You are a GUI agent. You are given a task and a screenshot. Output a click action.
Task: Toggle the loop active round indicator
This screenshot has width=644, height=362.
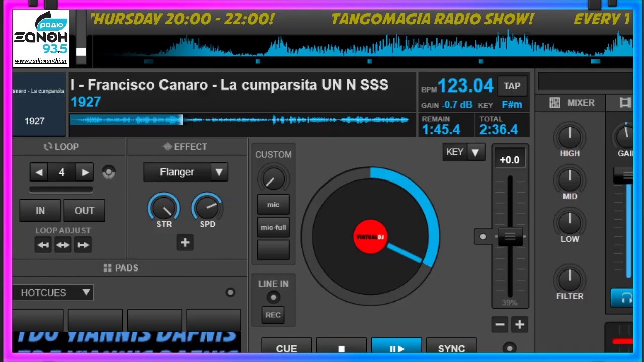click(108, 172)
